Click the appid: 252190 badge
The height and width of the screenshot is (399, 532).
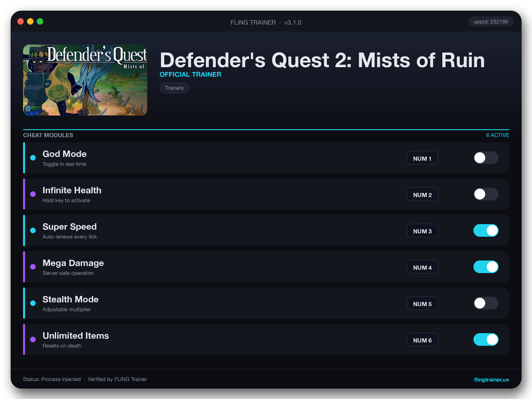[x=491, y=22]
